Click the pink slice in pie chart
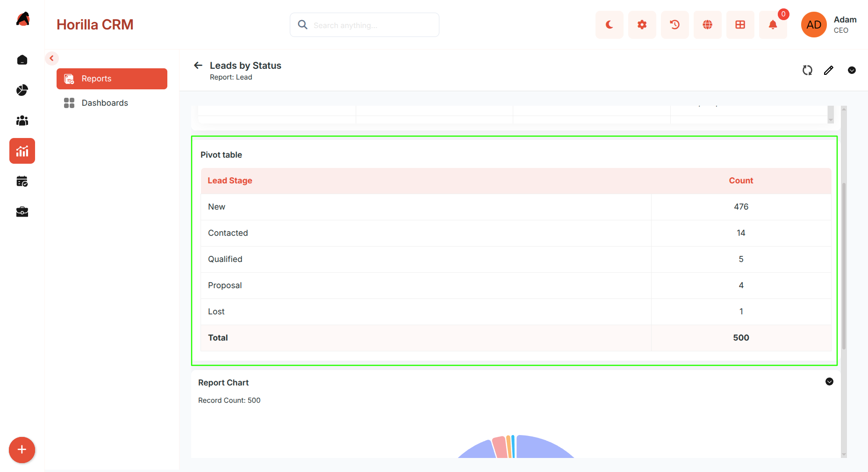The image size is (868, 472). (x=500, y=447)
